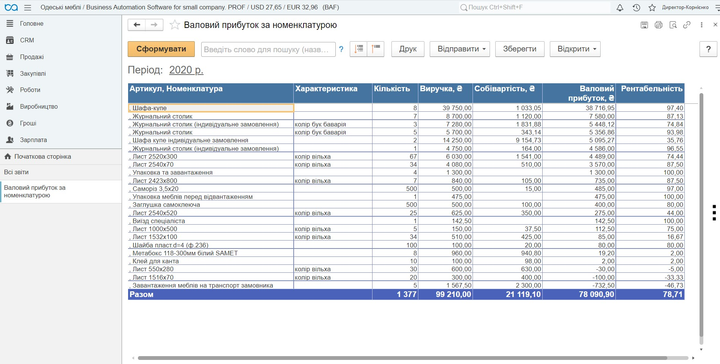Open the Відправити dropdown
This screenshot has height=364, width=720.
[460, 49]
